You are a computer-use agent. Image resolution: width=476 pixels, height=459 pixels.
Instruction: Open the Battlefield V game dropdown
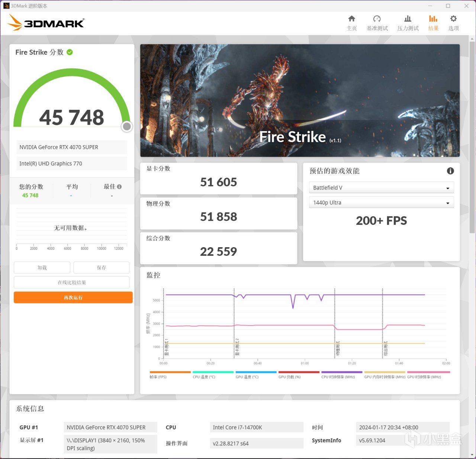click(x=381, y=188)
